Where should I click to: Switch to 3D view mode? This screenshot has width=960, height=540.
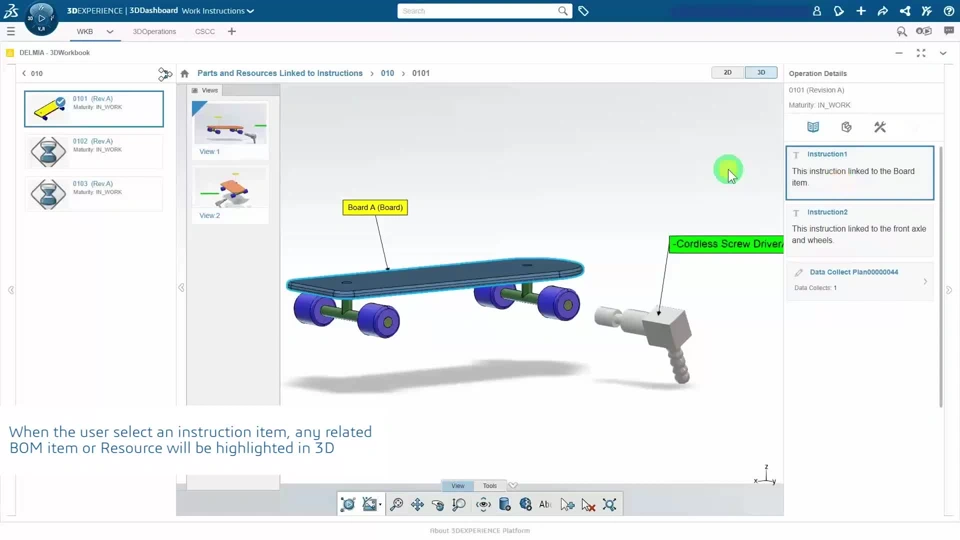(x=761, y=72)
